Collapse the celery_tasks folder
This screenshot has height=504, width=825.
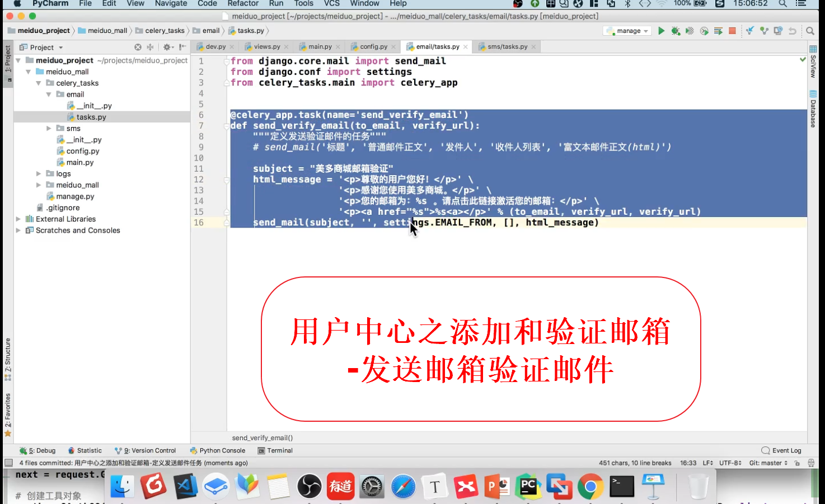[39, 83]
